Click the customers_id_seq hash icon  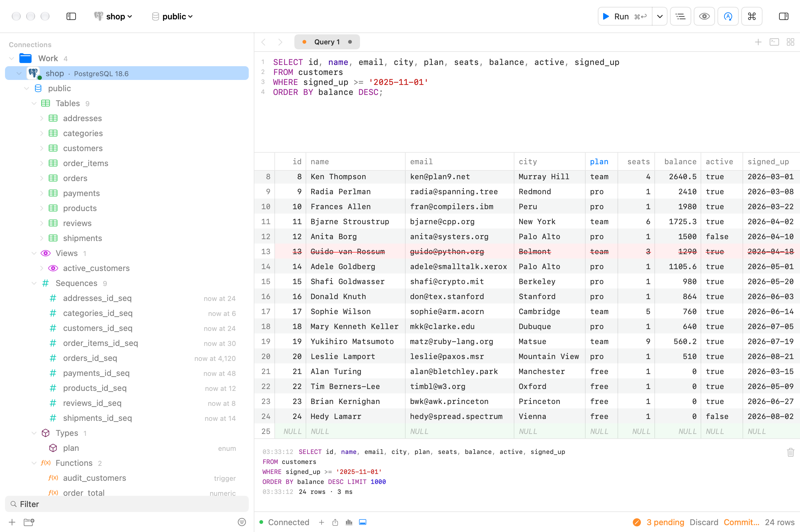coord(53,328)
